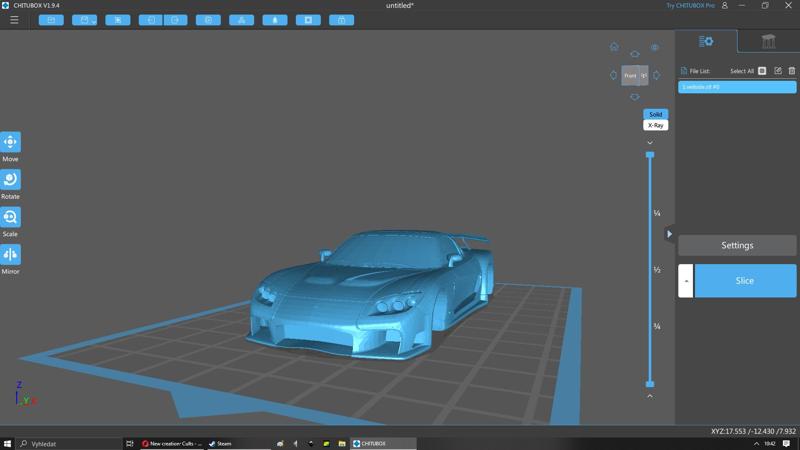
Task: Show hidden system tray icons
Action: click(x=756, y=443)
